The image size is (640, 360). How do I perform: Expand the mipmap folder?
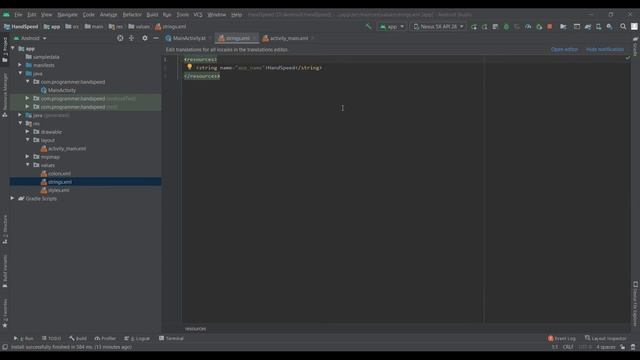pos(27,156)
